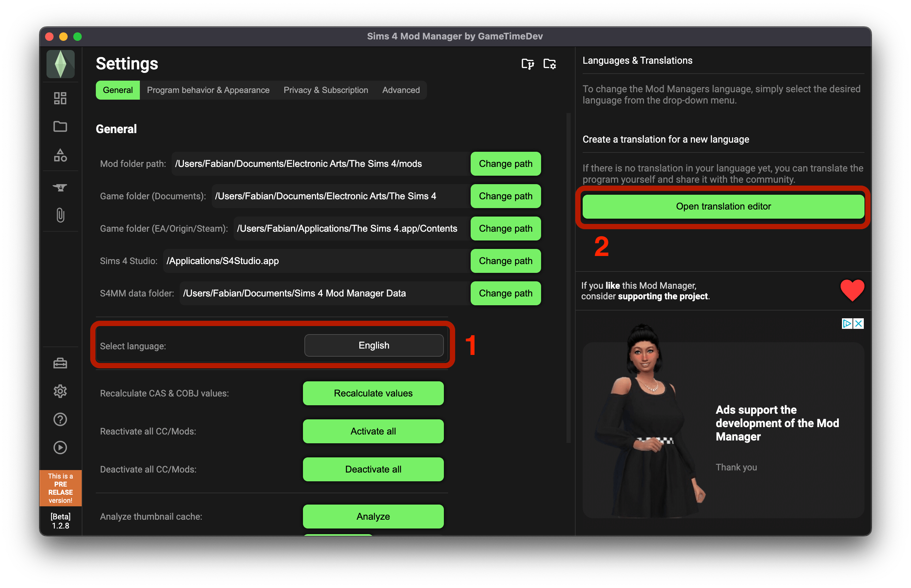Open the settings gear icon in sidebar
Screen dimensions: 911x588
[x=60, y=391]
